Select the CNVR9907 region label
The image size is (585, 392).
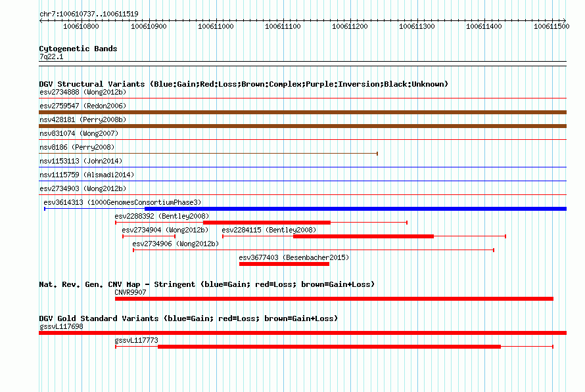(x=130, y=292)
